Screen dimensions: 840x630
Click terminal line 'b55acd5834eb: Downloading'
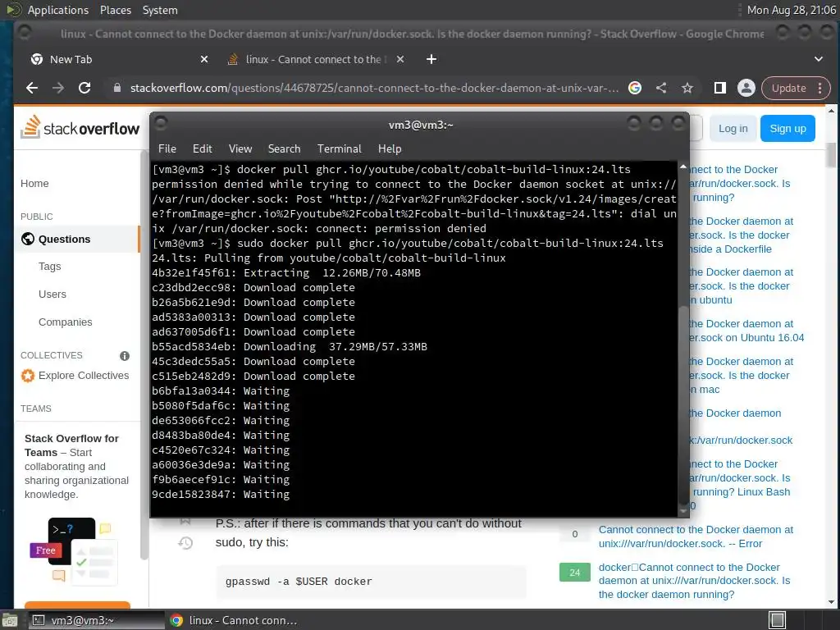(290, 347)
